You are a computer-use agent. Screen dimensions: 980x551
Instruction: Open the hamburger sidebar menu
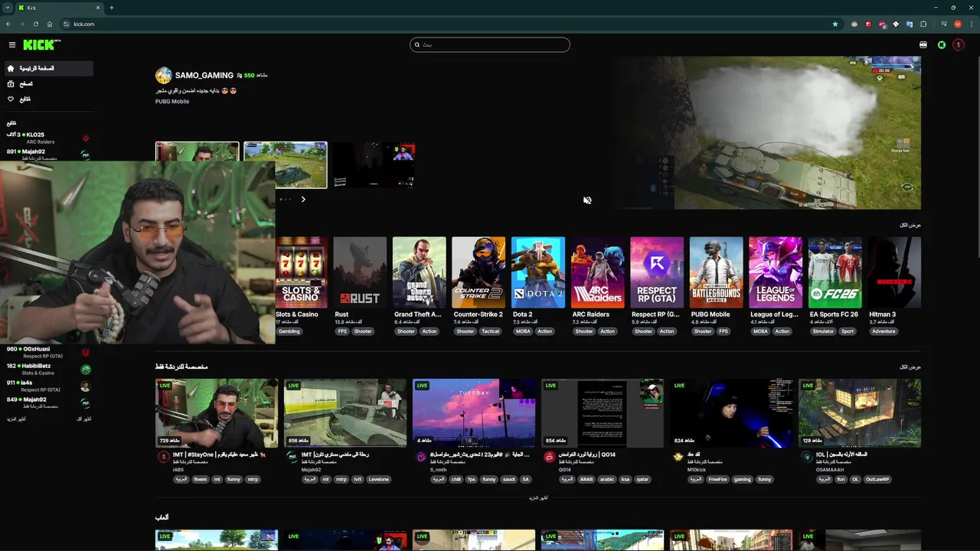pos(11,45)
